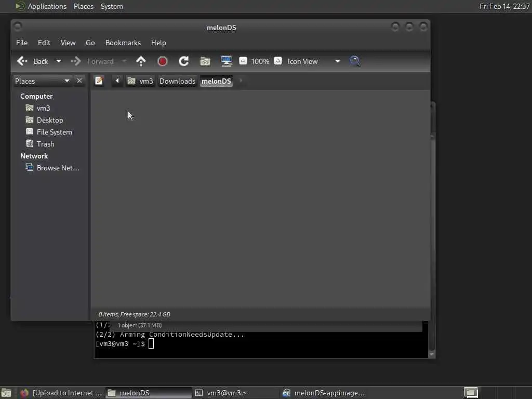Search for files with magnifier icon
Screen dimensions: 532x399
(355, 61)
